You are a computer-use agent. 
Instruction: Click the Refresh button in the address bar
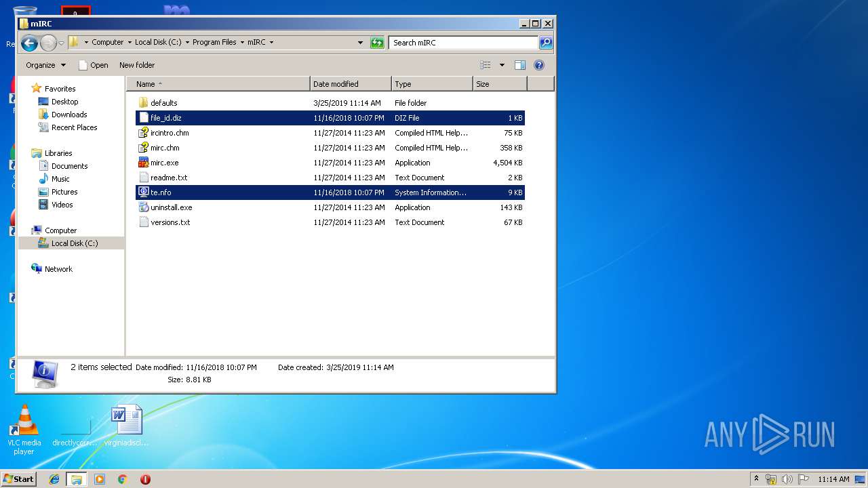click(x=377, y=43)
